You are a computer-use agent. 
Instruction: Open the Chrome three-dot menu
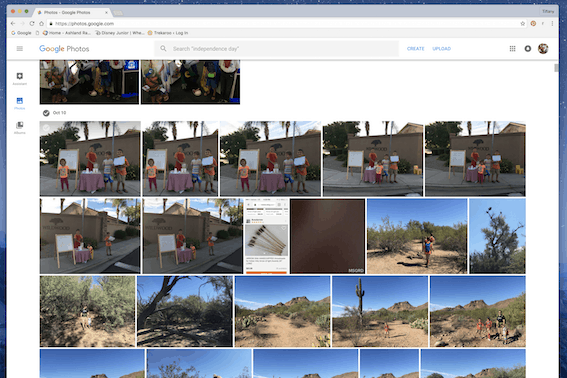[x=552, y=24]
